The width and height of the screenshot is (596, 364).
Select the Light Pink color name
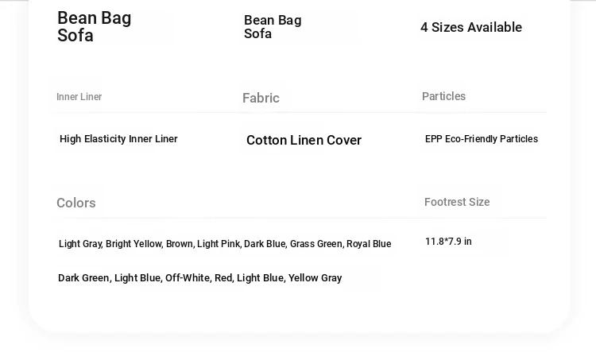pyautogui.click(x=218, y=244)
